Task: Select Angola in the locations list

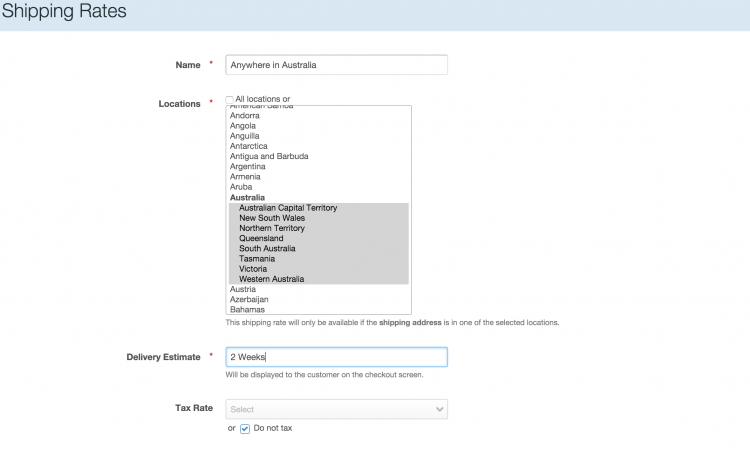Action: pyautogui.click(x=319, y=126)
